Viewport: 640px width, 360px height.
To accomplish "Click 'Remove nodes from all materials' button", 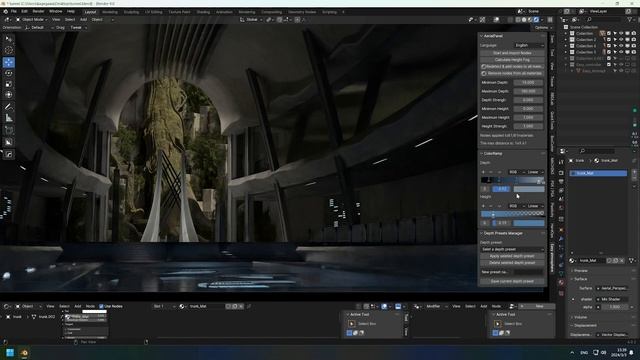I will click(512, 73).
